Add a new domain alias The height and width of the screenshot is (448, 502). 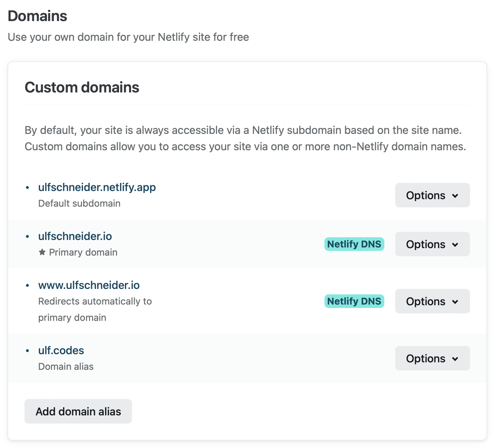(78, 411)
